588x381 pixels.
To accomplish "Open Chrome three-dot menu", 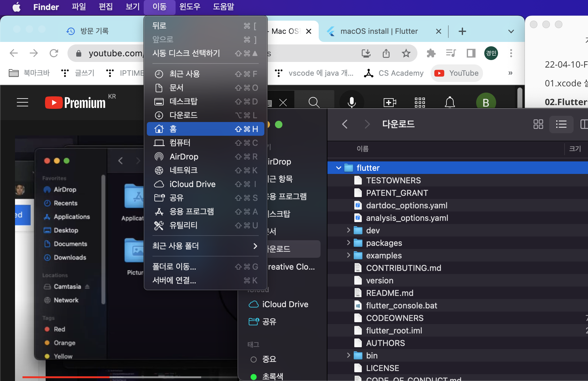I will pyautogui.click(x=511, y=53).
